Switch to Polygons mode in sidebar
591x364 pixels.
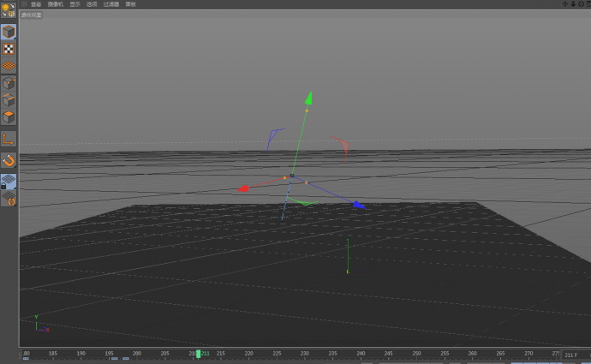coord(9,117)
